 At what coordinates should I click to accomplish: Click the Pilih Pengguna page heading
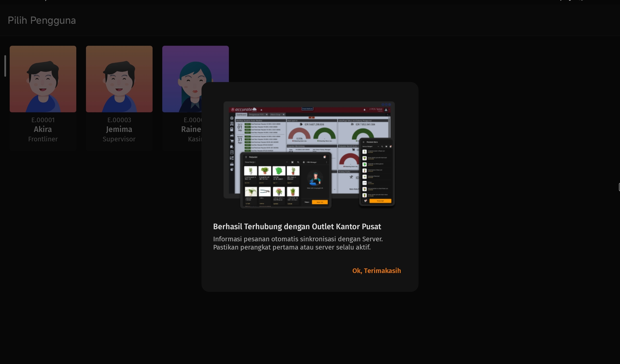[42, 20]
